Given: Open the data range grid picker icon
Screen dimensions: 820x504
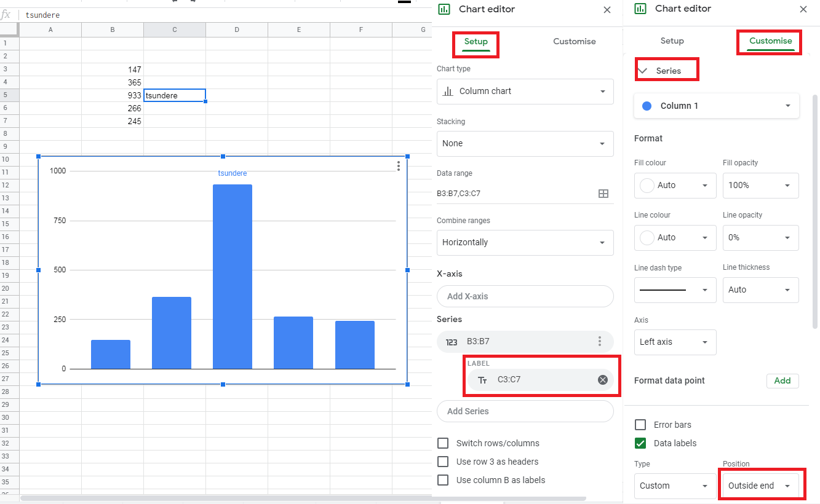Looking at the screenshot, I should [x=603, y=193].
